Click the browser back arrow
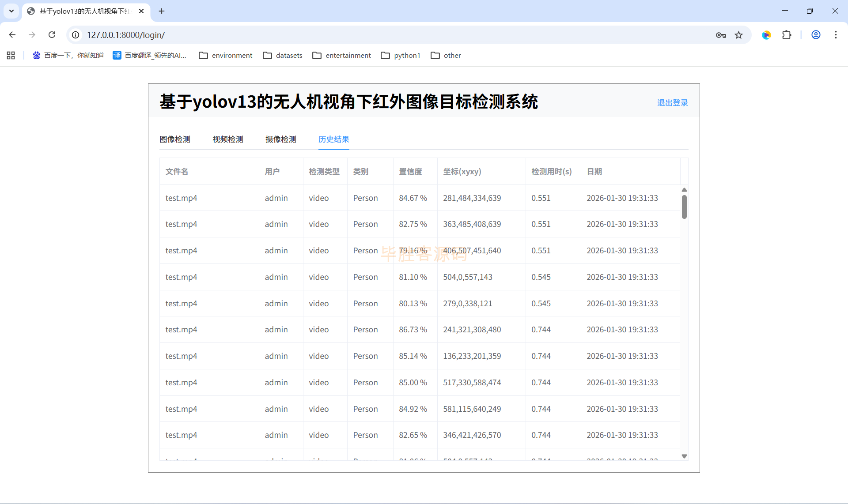The width and height of the screenshot is (848, 504). tap(12, 35)
